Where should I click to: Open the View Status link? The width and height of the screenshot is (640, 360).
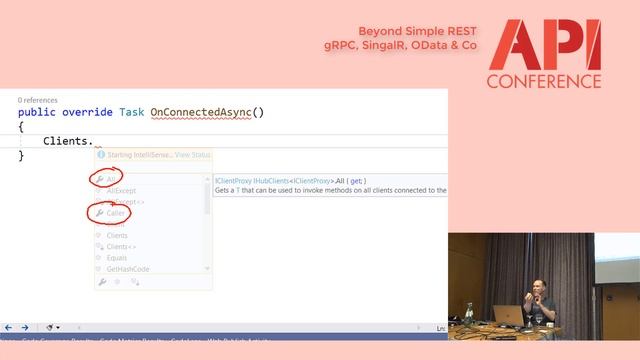192,155
